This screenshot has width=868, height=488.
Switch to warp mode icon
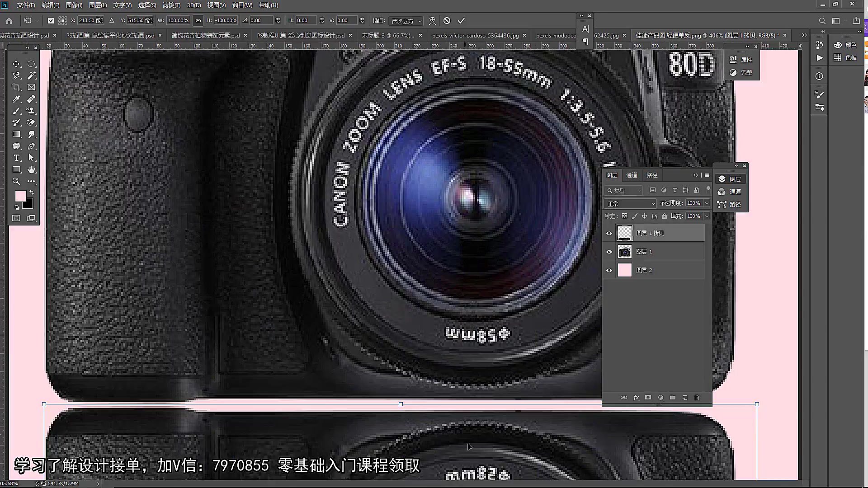point(432,21)
